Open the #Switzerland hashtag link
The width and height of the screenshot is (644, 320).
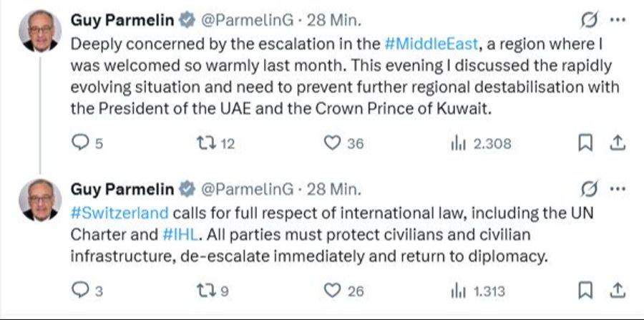(x=119, y=213)
